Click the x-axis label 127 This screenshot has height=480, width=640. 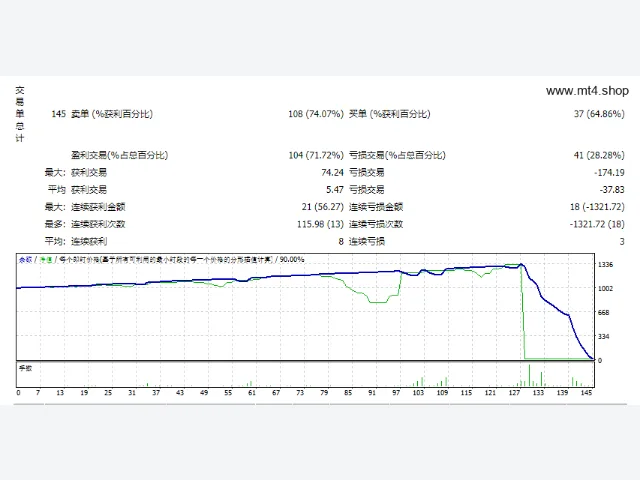(x=514, y=393)
